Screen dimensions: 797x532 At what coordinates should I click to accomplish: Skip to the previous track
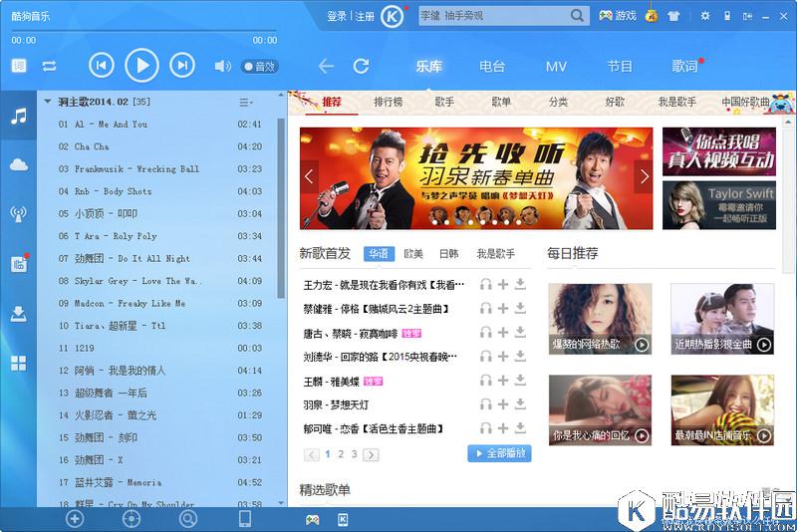[x=102, y=65]
